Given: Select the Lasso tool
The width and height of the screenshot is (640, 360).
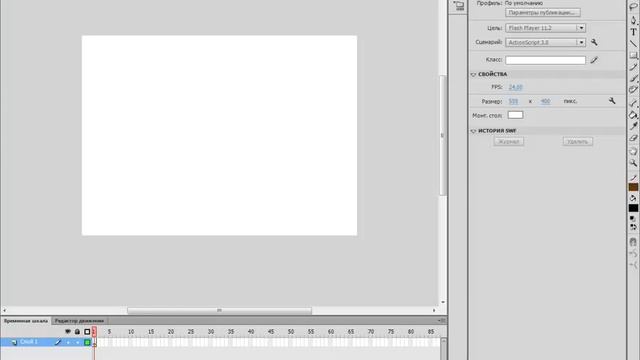Looking at the screenshot, I should pyautogui.click(x=633, y=6).
